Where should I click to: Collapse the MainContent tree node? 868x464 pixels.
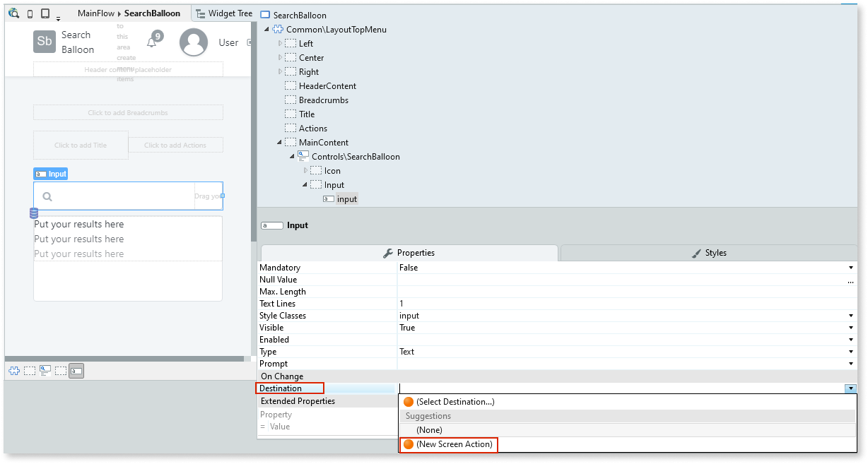point(280,143)
